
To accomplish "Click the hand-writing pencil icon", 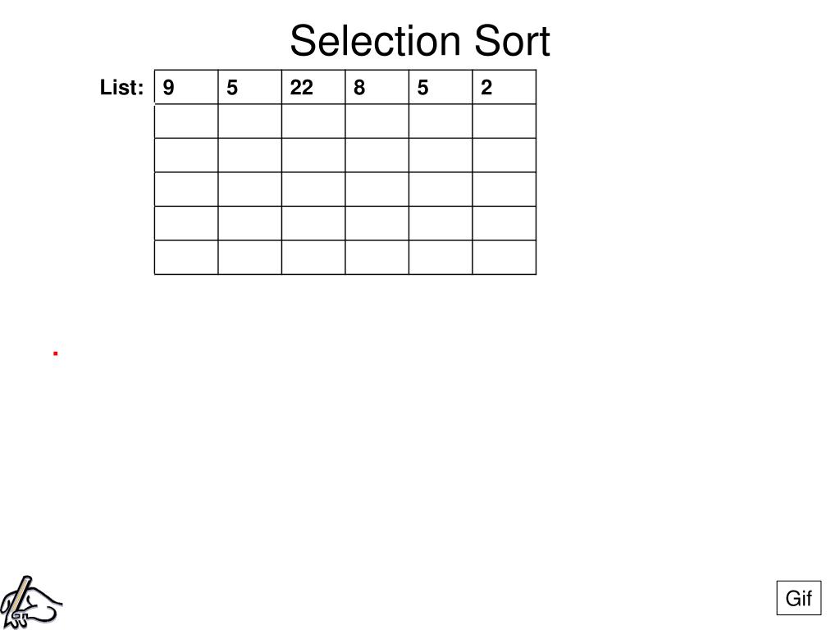I will (31, 602).
